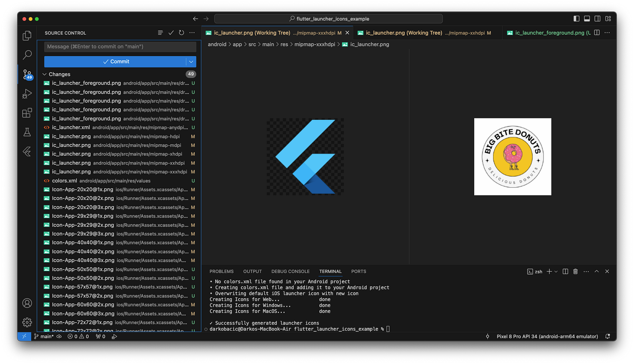634x364 pixels.
Task: Click the main* branch in status bar
Action: (x=44, y=337)
